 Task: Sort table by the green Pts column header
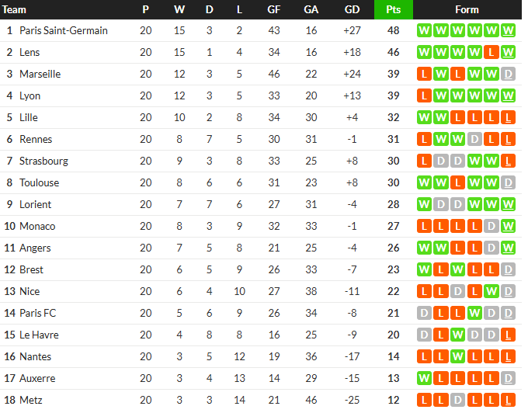[394, 9]
